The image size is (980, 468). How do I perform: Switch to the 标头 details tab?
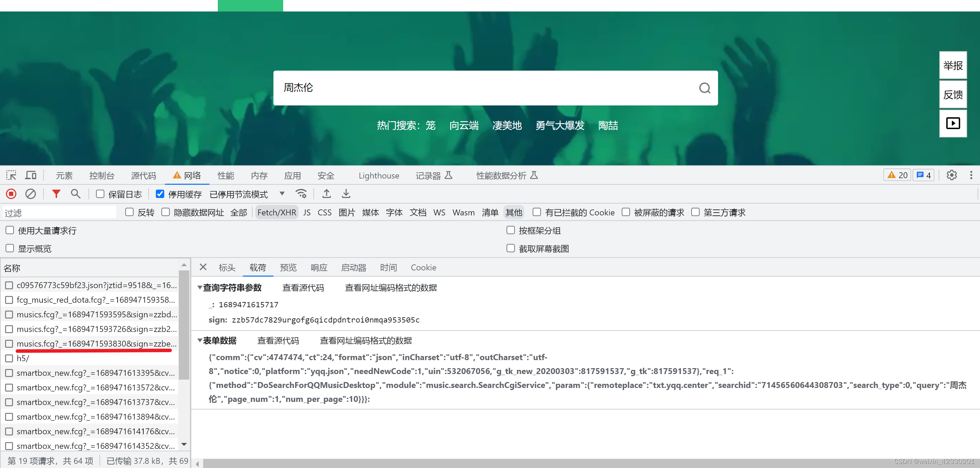point(227,268)
